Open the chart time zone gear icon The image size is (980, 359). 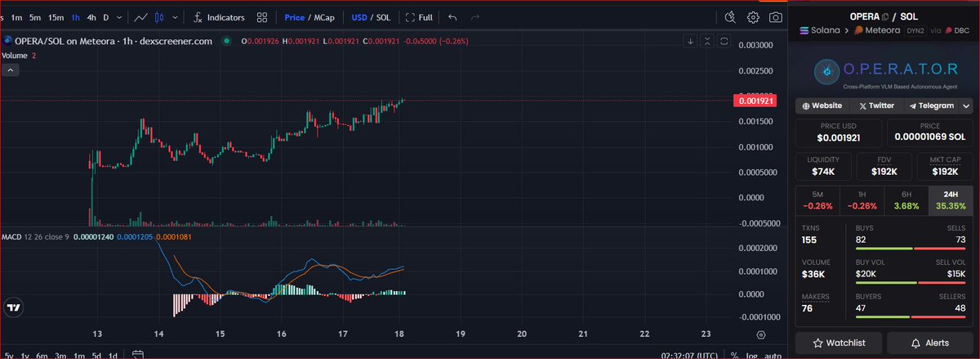pos(760,334)
